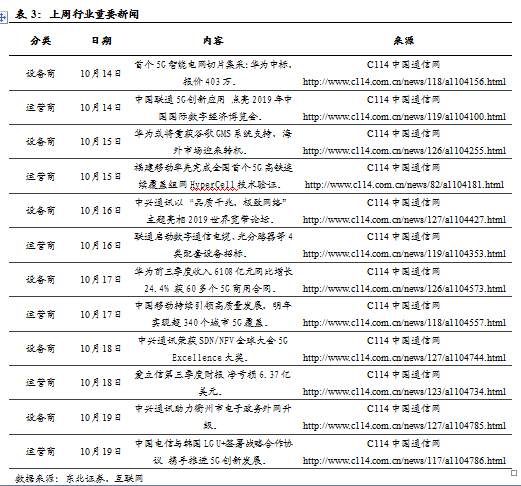Open link ending news/127/a1104427.html

tap(404, 220)
